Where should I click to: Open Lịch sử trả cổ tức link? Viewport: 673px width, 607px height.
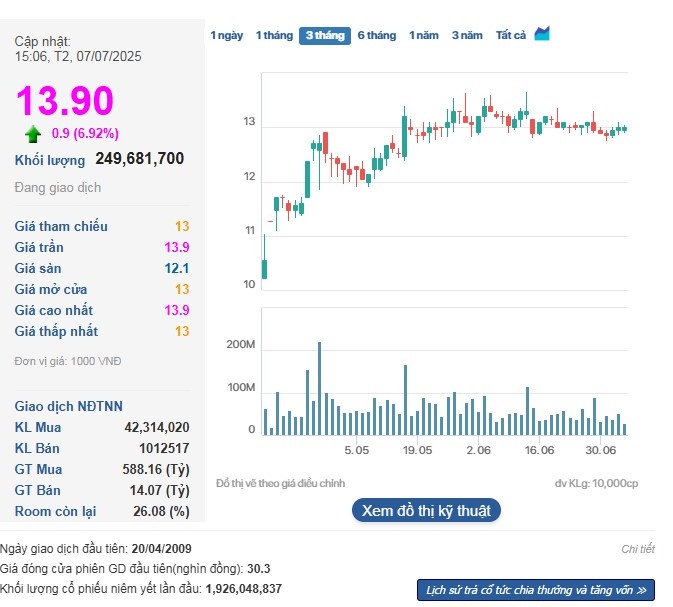(x=536, y=590)
